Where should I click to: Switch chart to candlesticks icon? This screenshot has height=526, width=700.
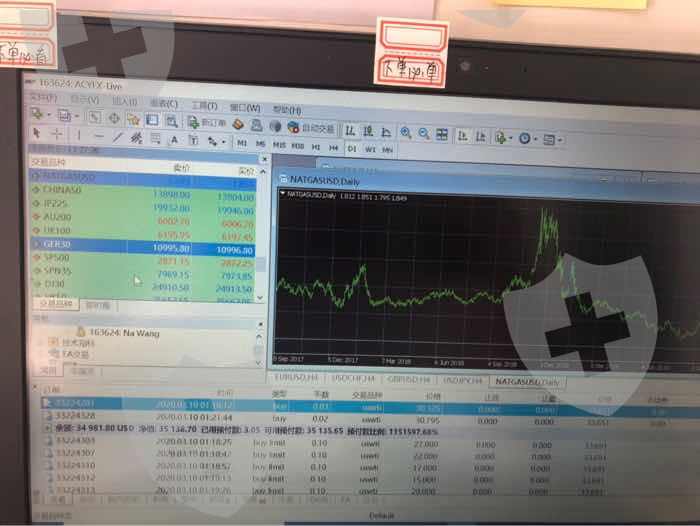tap(368, 131)
